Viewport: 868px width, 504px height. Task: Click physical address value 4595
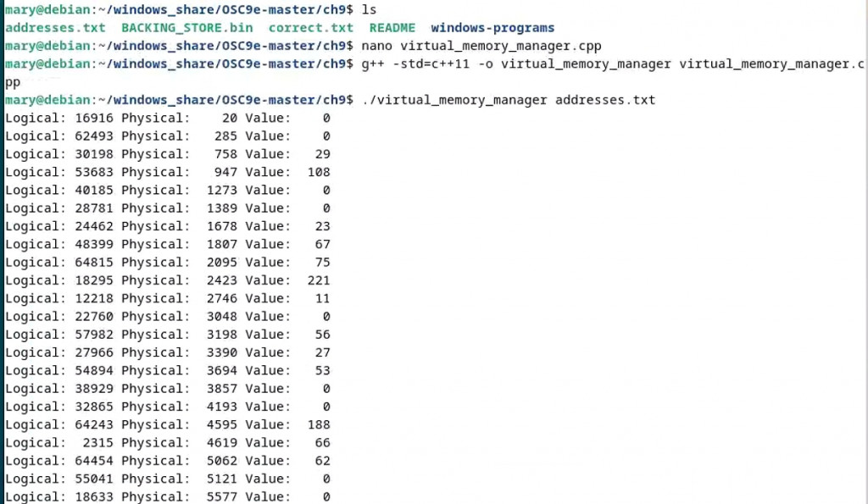pyautogui.click(x=222, y=425)
